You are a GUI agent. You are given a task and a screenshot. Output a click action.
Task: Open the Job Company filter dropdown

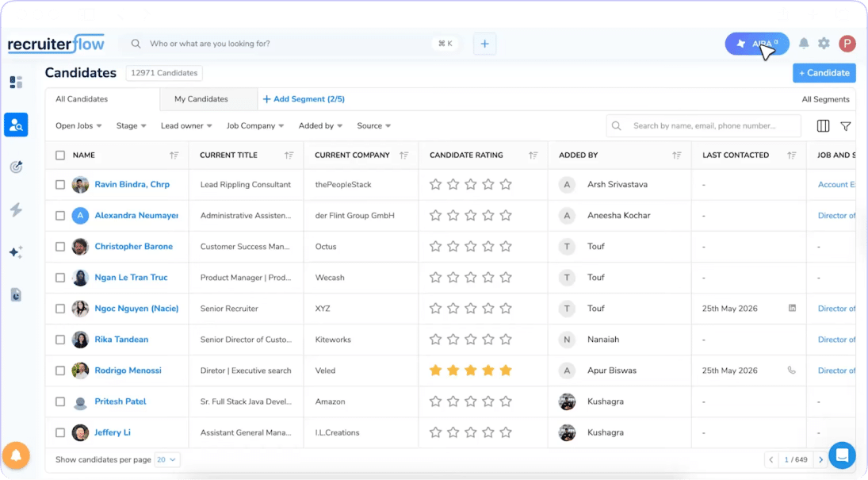pos(255,126)
